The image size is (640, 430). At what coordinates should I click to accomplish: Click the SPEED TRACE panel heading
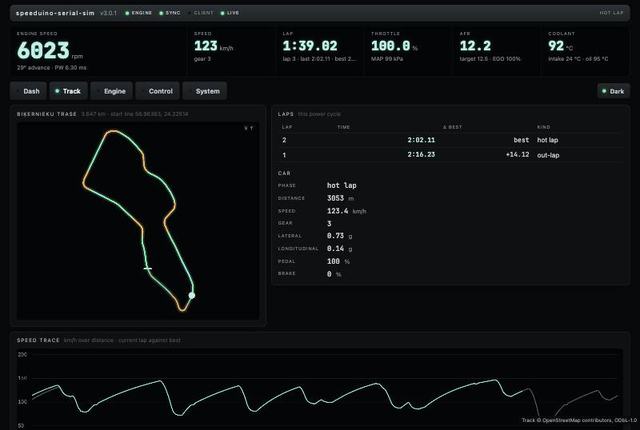(x=38, y=340)
